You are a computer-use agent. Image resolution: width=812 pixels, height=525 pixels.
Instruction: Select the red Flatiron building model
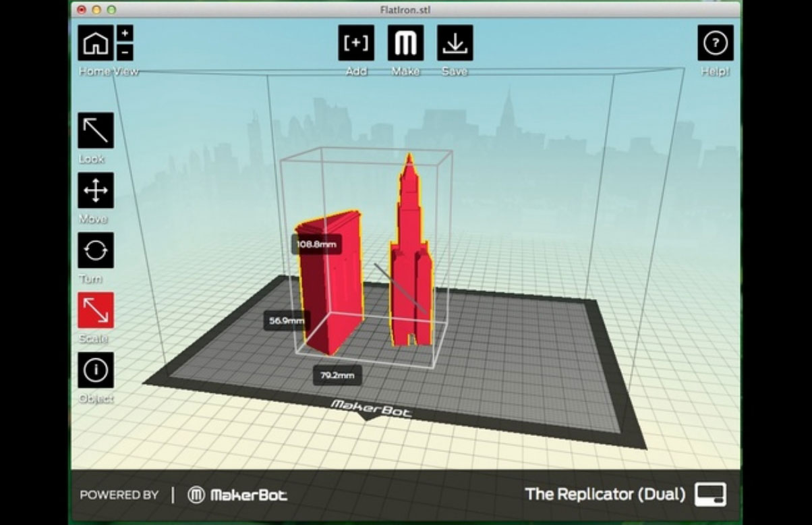(x=331, y=283)
